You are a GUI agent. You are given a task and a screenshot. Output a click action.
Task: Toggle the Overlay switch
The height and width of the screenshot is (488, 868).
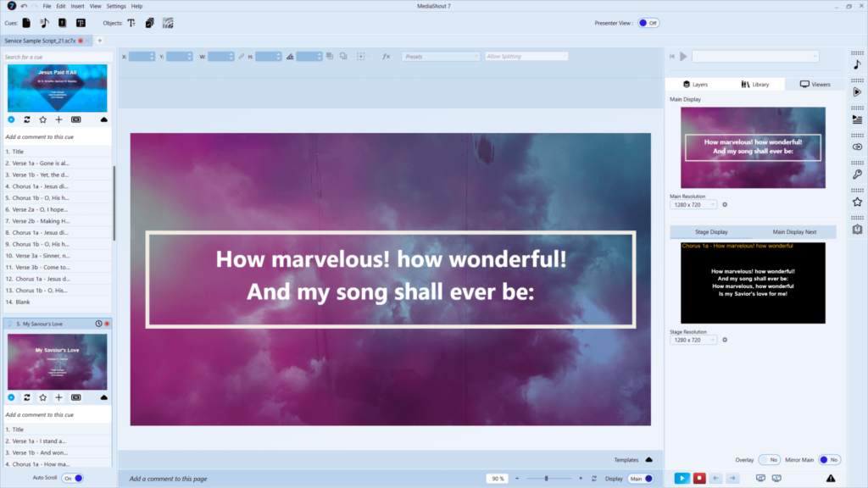[769, 460]
